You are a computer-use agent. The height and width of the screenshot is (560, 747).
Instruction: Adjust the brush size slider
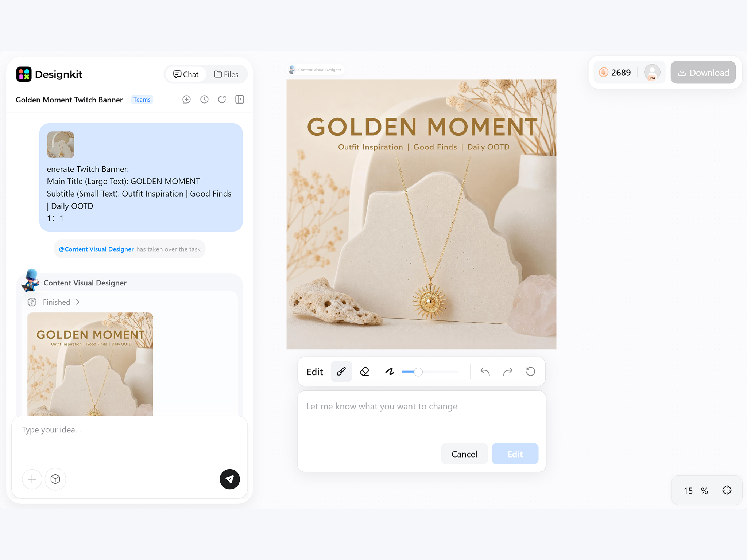tap(430, 372)
